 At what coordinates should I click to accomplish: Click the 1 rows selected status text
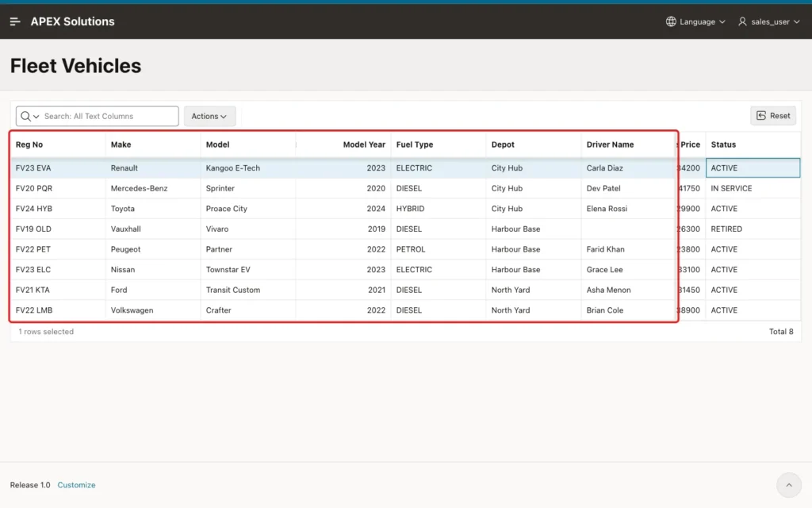(x=46, y=331)
